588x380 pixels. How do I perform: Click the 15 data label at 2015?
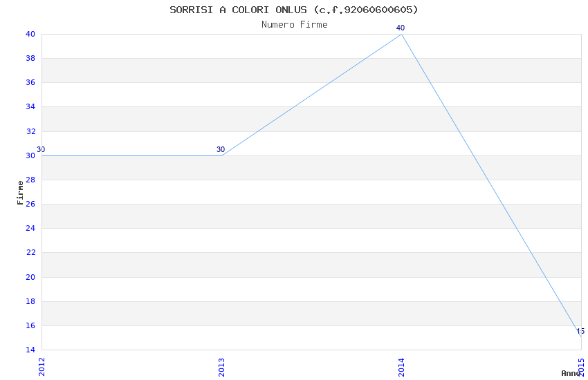click(580, 331)
